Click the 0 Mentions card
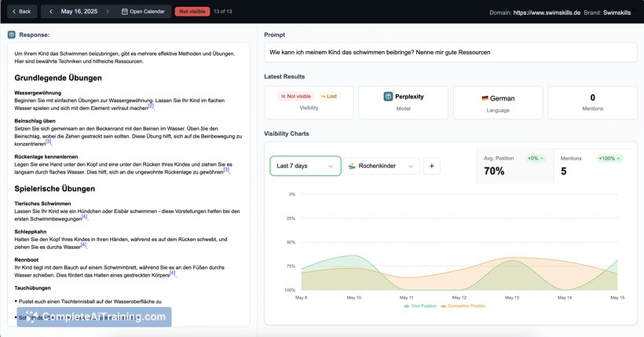The width and height of the screenshot is (644, 337). (592, 103)
